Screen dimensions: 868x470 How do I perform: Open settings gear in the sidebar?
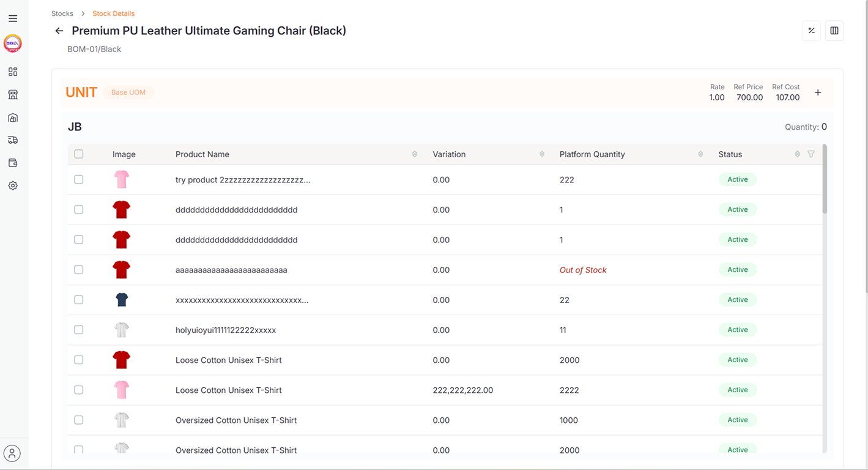[13, 185]
